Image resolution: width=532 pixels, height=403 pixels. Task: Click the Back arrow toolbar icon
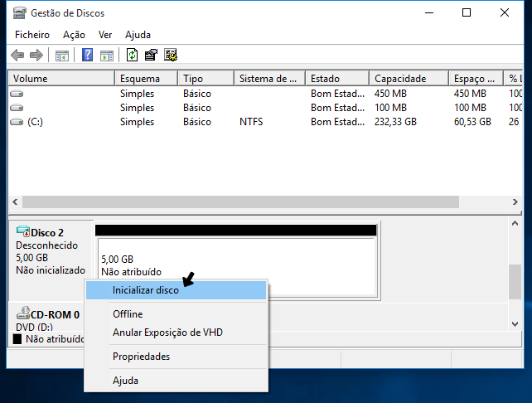[17, 55]
